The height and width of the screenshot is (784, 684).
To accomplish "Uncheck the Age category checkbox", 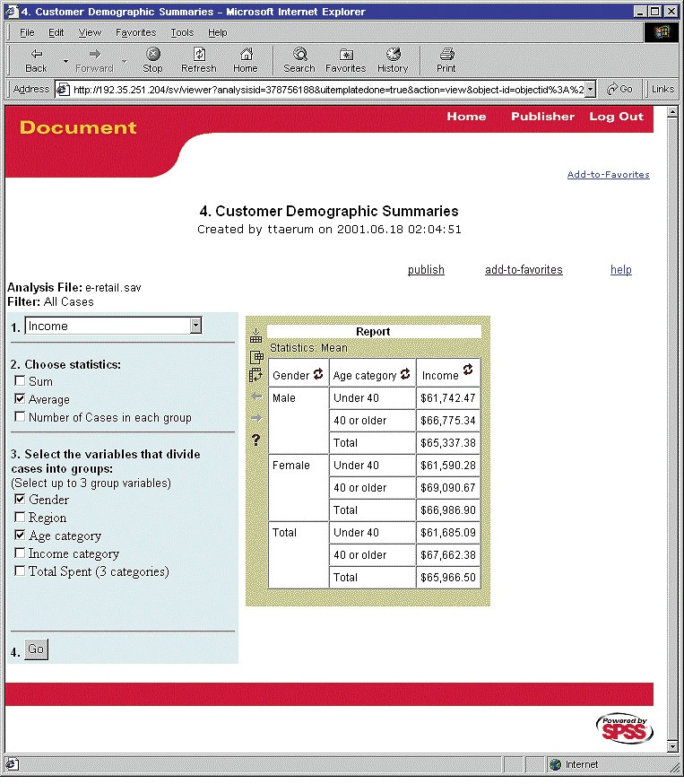I will tap(20, 535).
